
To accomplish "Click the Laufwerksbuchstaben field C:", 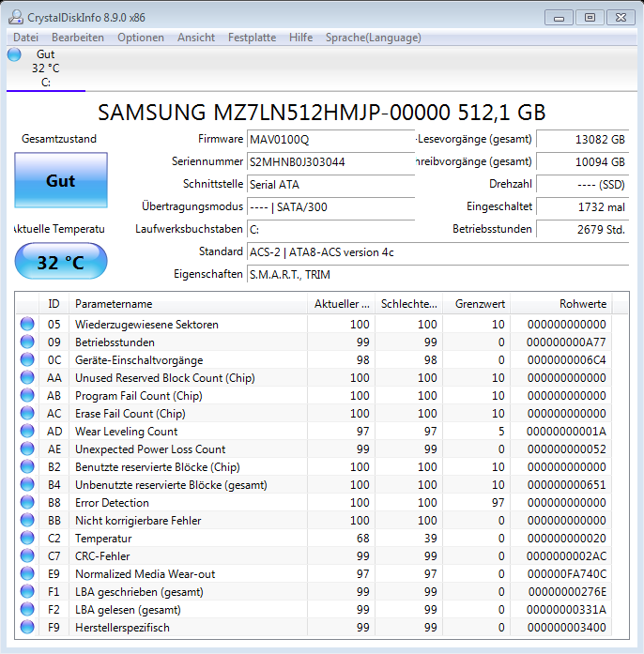I will [331, 229].
